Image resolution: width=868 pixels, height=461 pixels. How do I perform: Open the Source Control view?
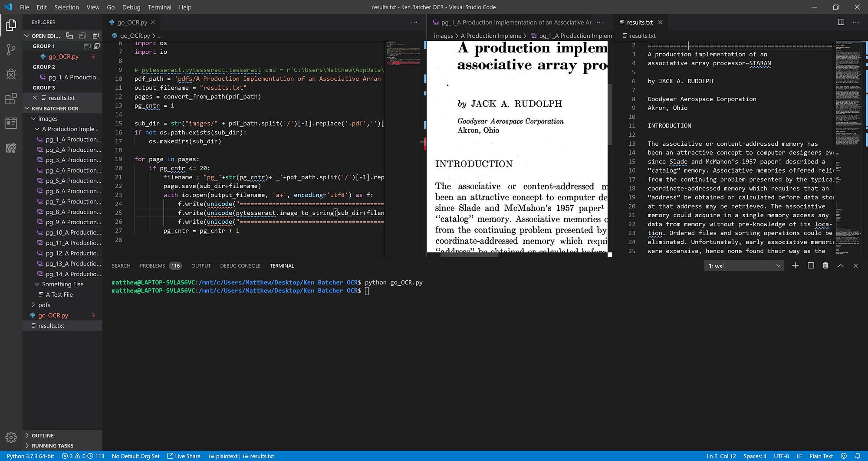[x=11, y=49]
